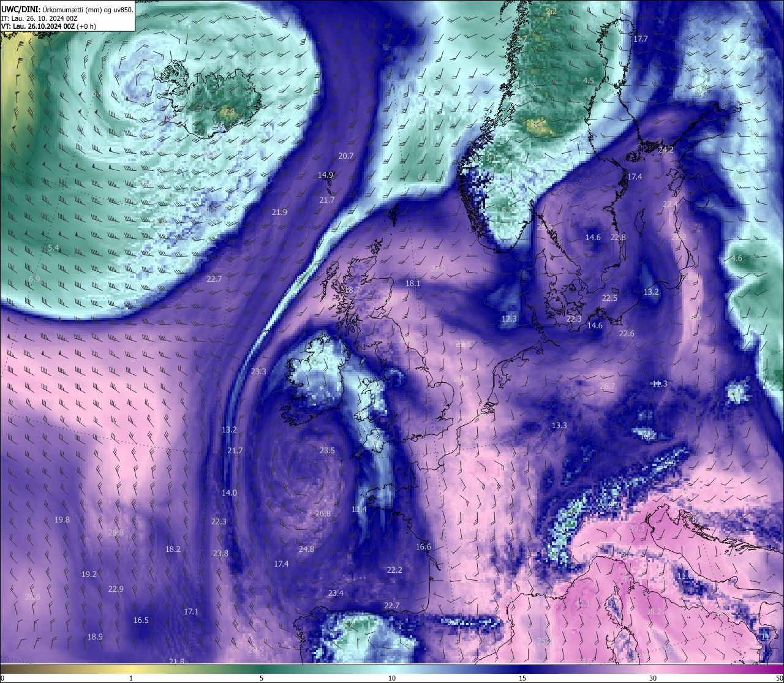Screen dimensions: 784x683
Task: Click the map value '26.6'
Action: 32,597
